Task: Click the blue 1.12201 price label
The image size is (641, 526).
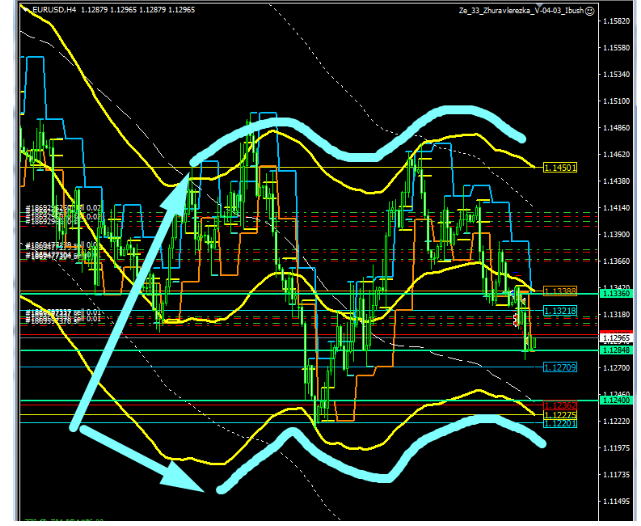Action: [x=560, y=424]
